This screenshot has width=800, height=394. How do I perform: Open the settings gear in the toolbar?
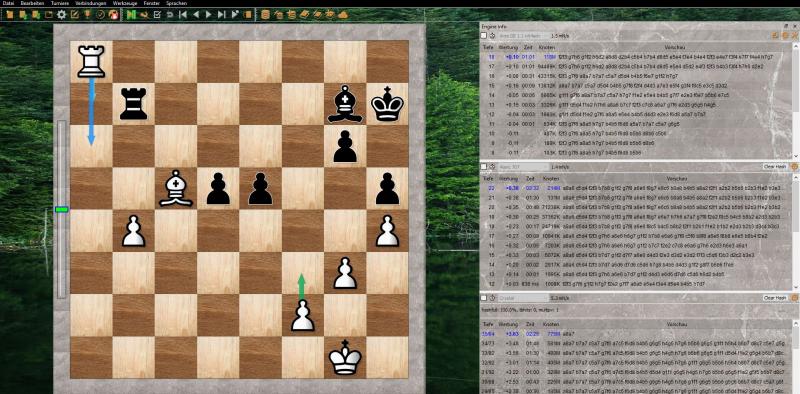click(x=61, y=15)
